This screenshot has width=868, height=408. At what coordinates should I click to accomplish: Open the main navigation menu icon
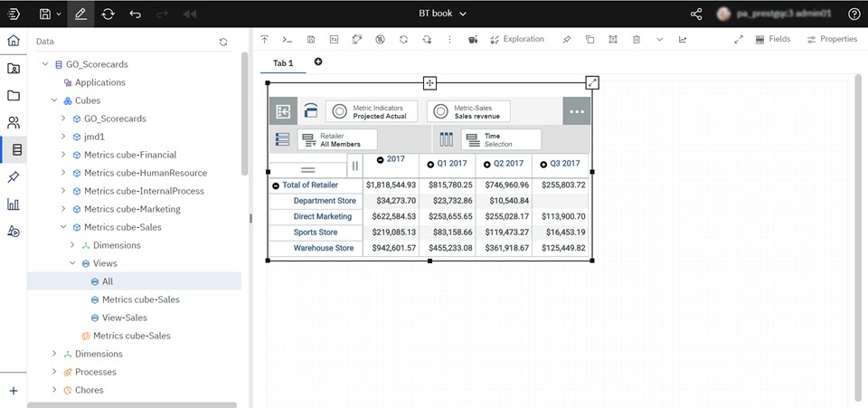(x=14, y=14)
